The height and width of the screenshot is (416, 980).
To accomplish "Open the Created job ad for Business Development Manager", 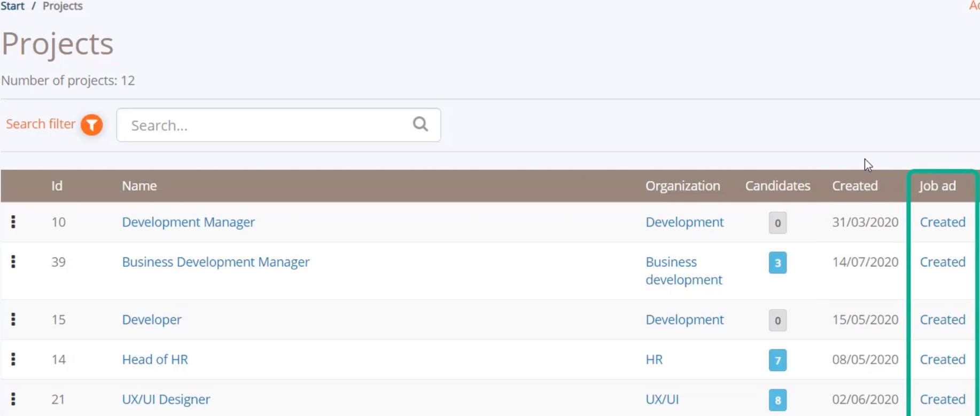I will pyautogui.click(x=943, y=262).
